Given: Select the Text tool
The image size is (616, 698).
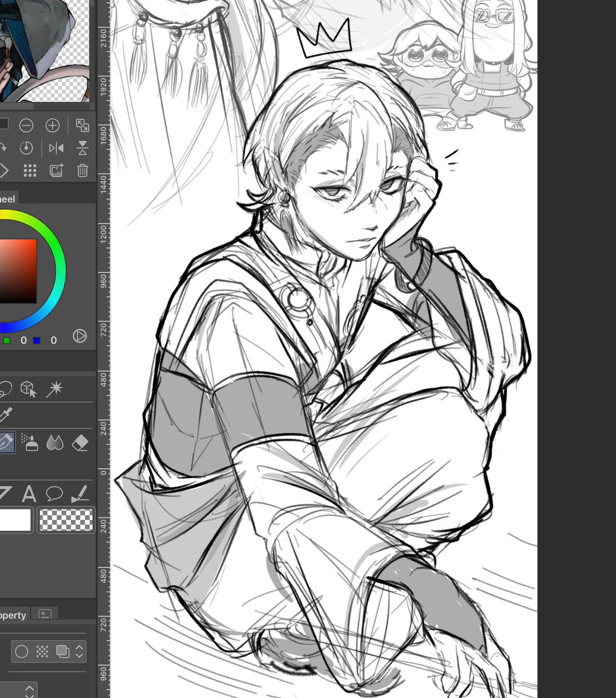Looking at the screenshot, I should [x=29, y=493].
